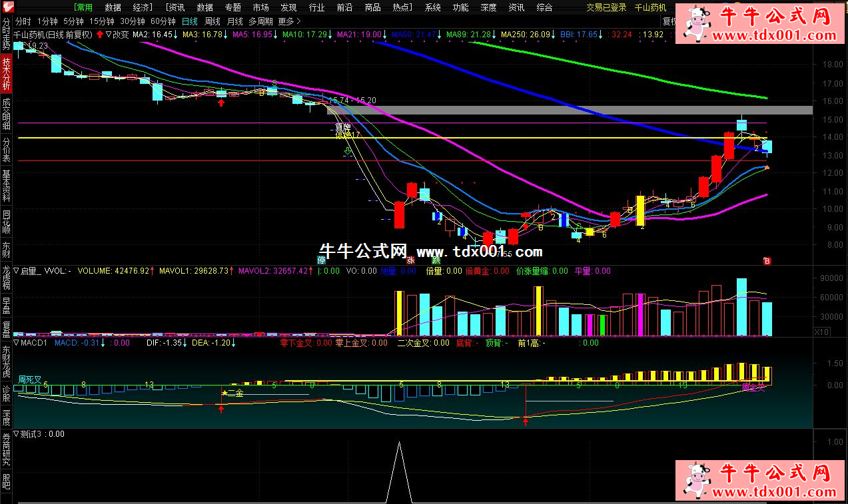This screenshot has width=848, height=504.
Task: Click the red B marker at chart bottom right
Action: [x=767, y=260]
